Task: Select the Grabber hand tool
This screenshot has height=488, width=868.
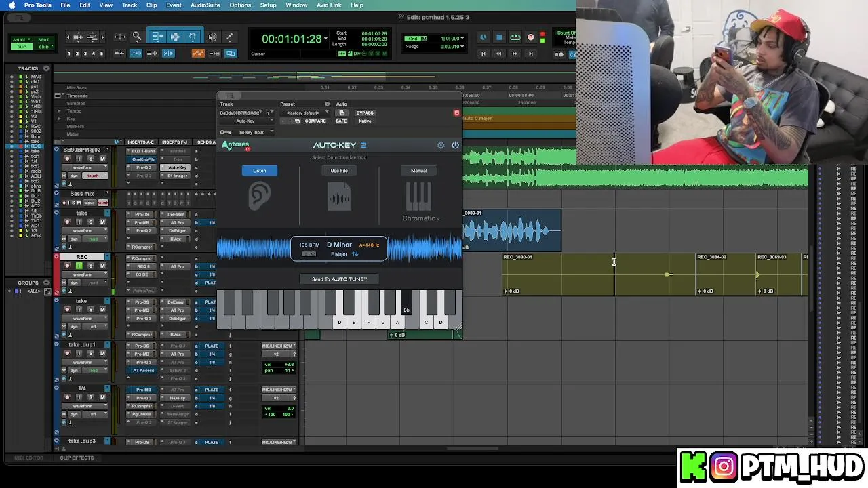Action: click(193, 37)
